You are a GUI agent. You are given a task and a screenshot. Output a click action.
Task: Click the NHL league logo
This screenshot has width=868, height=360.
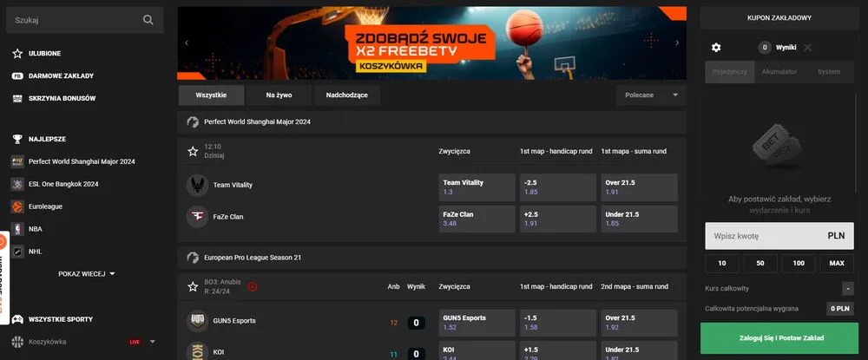(x=17, y=251)
